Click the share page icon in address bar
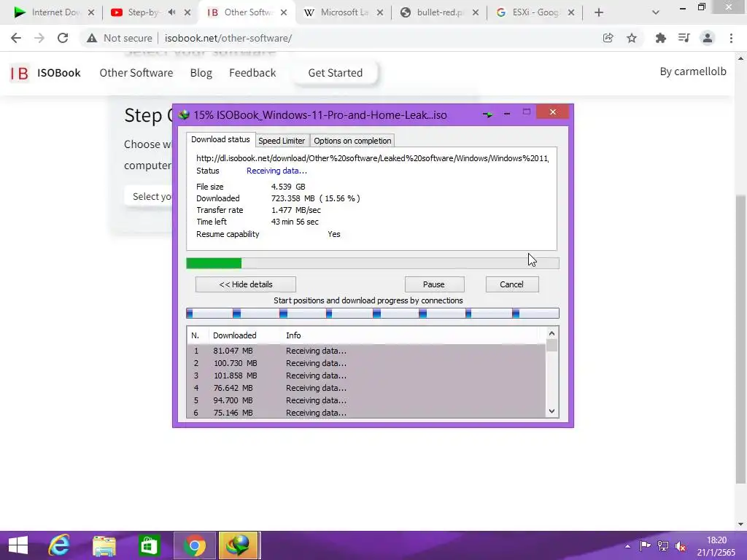 point(608,38)
